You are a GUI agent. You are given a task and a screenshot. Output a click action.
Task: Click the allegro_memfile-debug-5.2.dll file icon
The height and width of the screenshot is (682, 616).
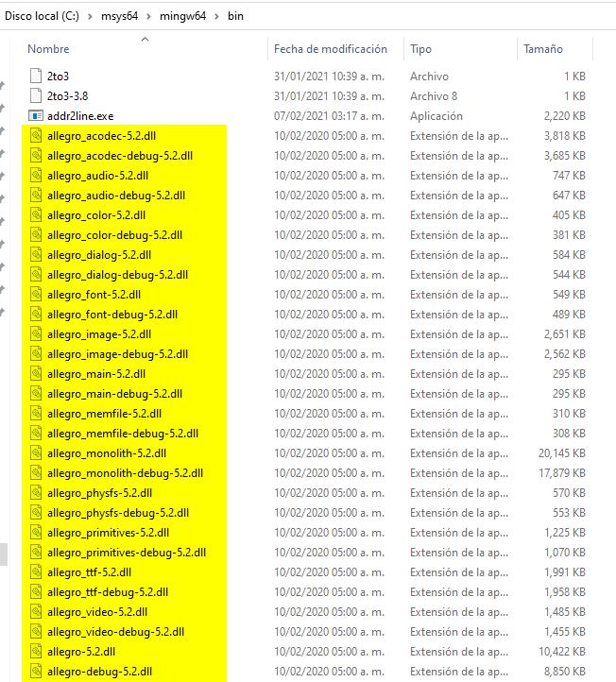point(36,434)
